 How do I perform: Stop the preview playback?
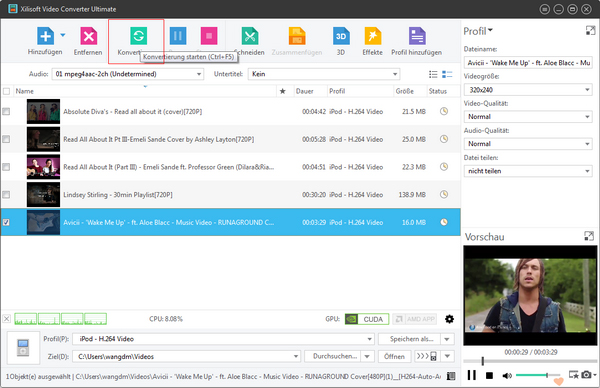pos(489,376)
